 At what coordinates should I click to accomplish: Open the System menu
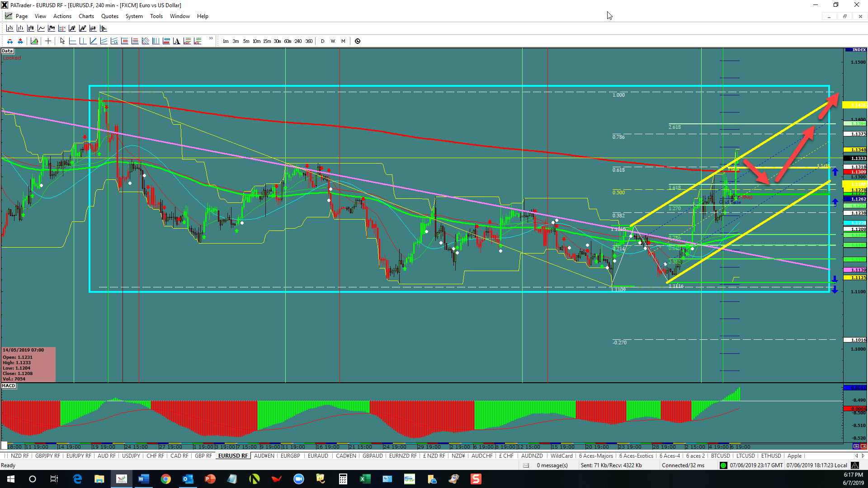134,16
